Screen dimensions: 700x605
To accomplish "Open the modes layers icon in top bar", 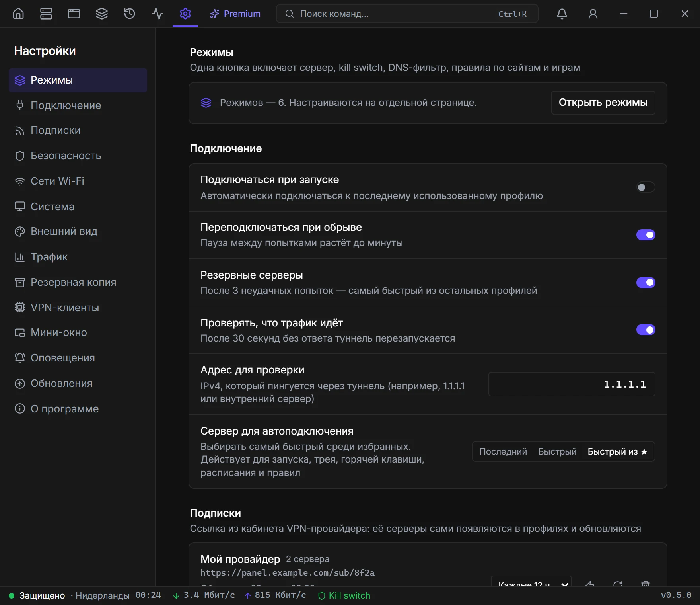I will coord(102,14).
